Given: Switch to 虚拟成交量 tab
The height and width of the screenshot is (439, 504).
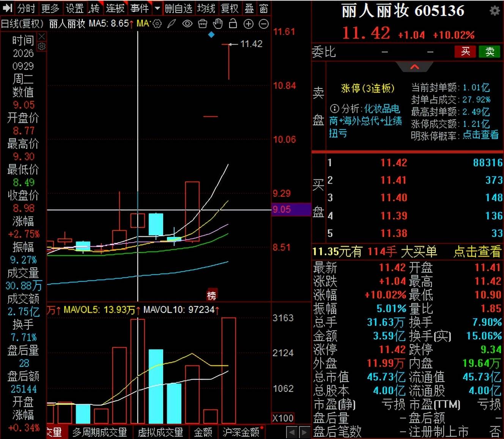Looking at the screenshot, I should 160,432.
